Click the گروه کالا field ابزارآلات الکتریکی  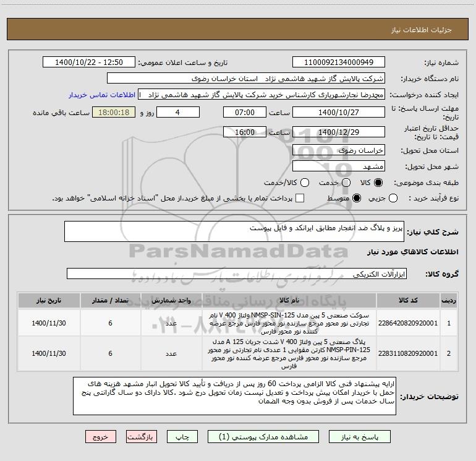tap(237, 274)
